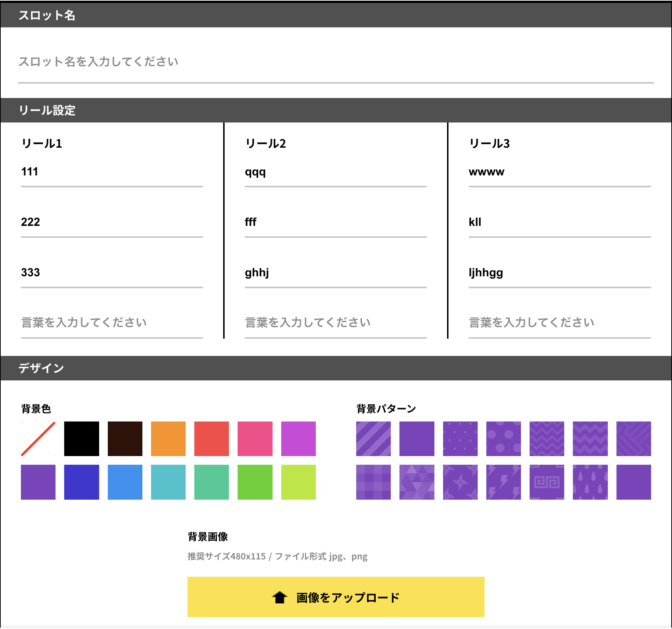This screenshot has height=629, width=672.
Task: Choose the diagonal stripes background pattern
Action: pos(373,439)
